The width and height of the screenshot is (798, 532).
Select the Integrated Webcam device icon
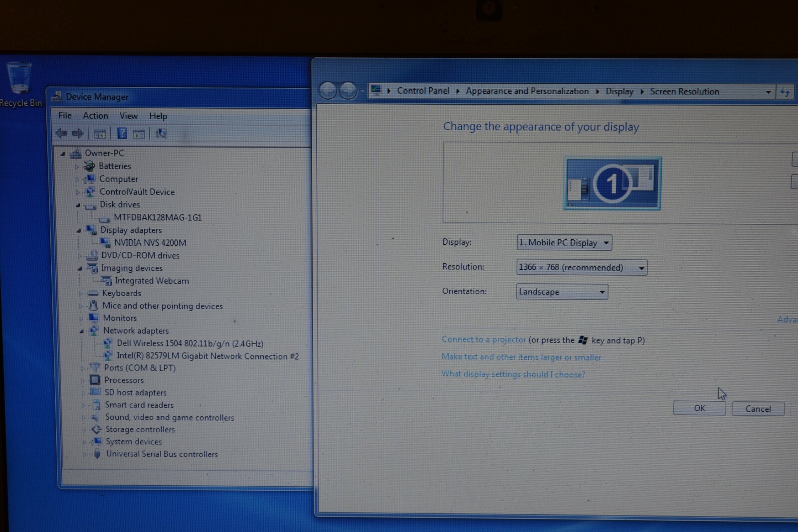[x=106, y=281]
